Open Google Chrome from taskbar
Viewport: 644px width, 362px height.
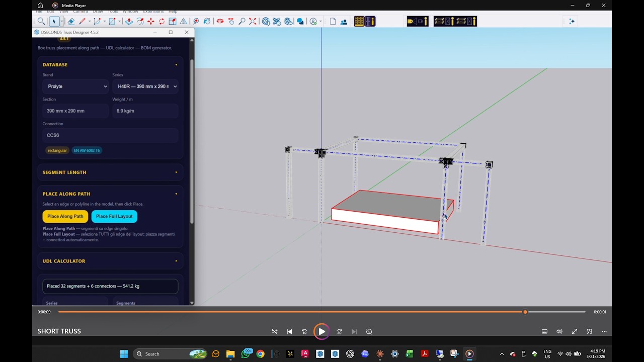pos(260,354)
